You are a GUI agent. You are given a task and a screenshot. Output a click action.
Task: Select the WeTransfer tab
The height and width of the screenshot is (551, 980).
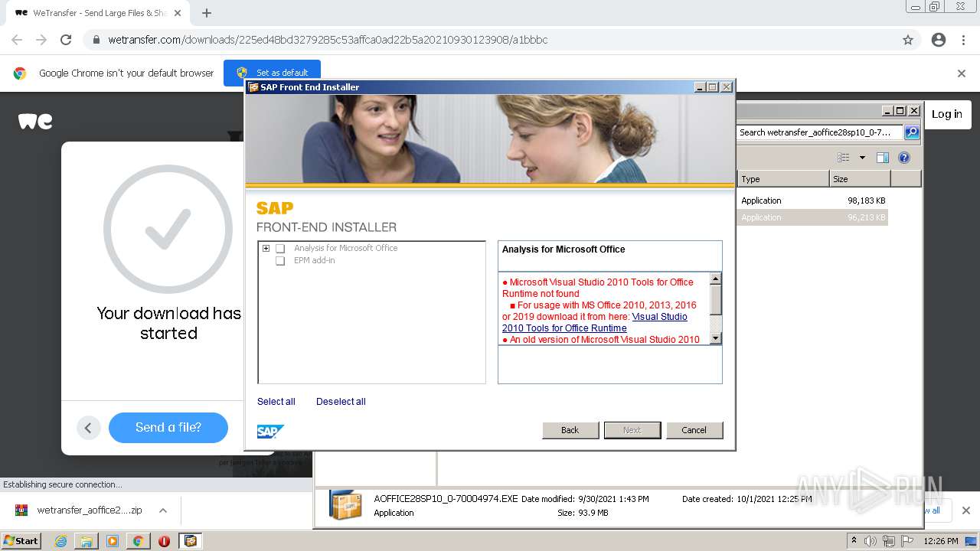[x=97, y=13]
